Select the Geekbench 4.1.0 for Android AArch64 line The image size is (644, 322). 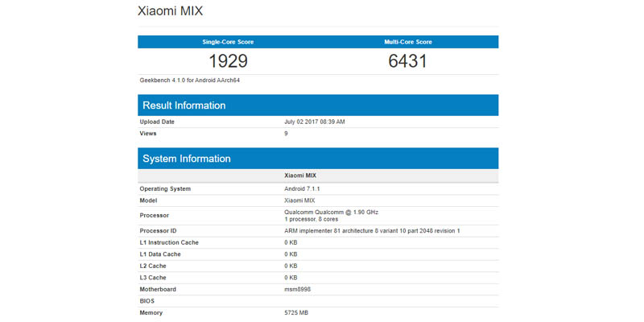190,80
